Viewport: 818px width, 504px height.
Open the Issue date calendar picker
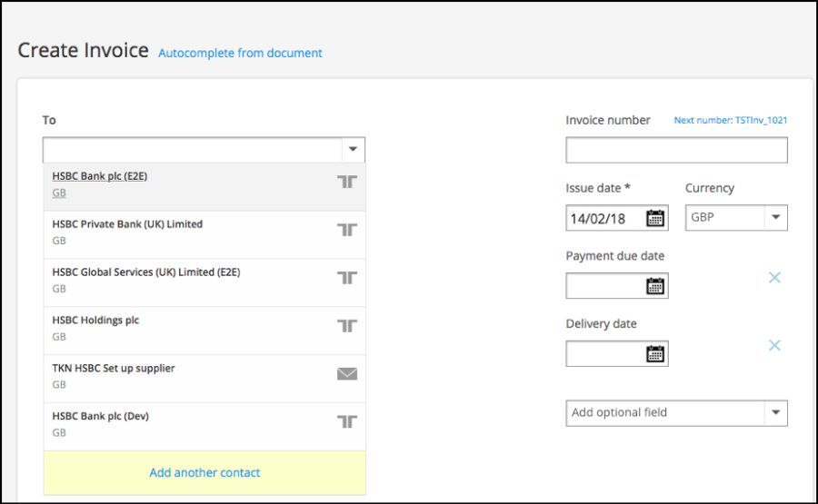[655, 218]
